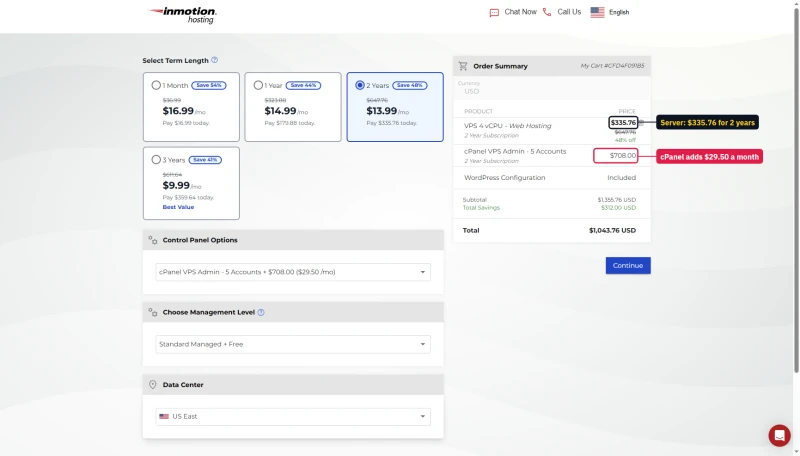Select the 1 Month term radio button
The image size is (800, 456).
pyautogui.click(x=156, y=85)
